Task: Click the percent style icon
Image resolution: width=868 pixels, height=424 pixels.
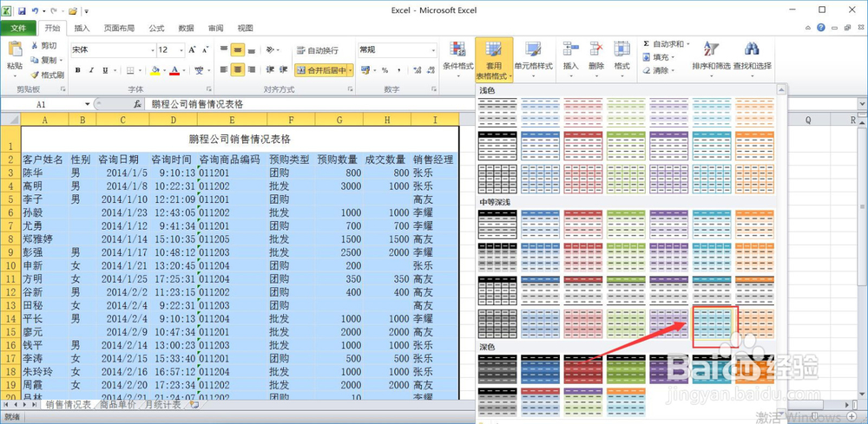Action: click(385, 70)
